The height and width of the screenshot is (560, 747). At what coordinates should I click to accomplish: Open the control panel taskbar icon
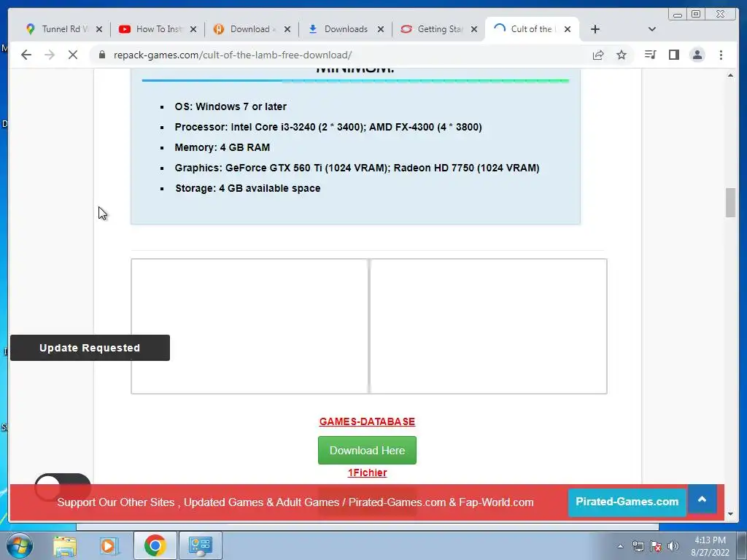200,545
